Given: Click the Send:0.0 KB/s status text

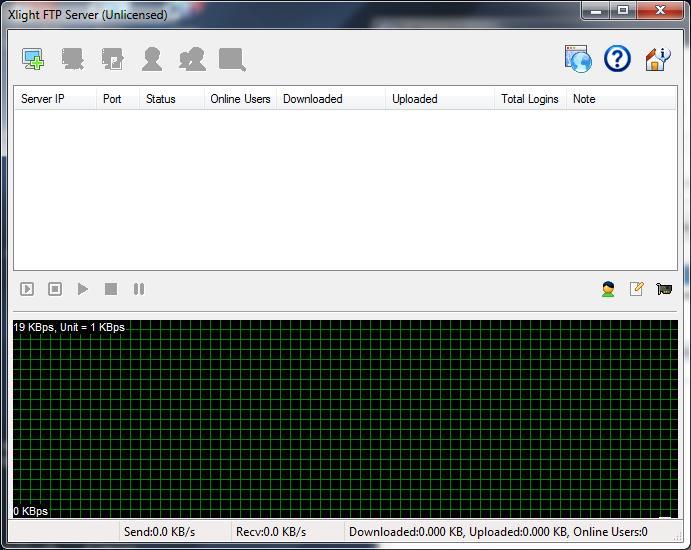Looking at the screenshot, I should tap(160, 532).
